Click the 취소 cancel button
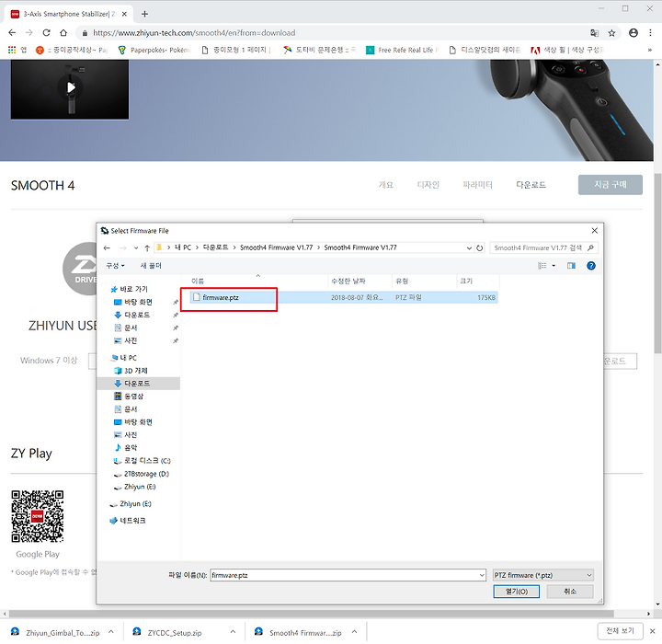The height and width of the screenshot is (644, 662). coord(570,592)
